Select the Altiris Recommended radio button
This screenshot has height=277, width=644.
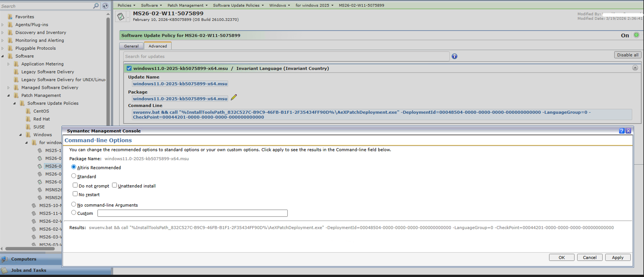(74, 167)
